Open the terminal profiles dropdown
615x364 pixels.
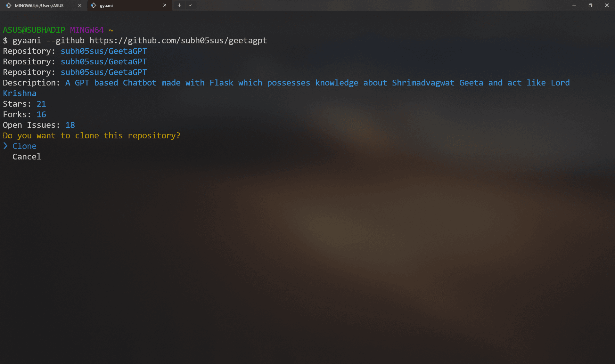pos(190,5)
